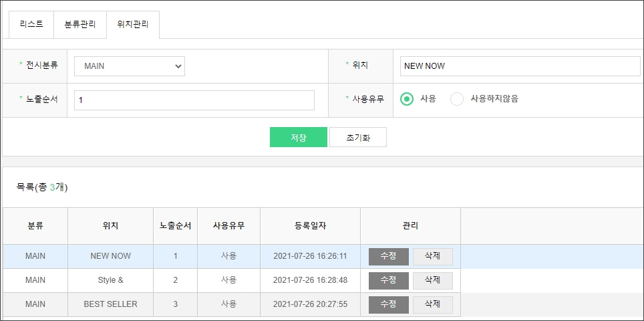Focus the 노출순서 text field

[194, 100]
